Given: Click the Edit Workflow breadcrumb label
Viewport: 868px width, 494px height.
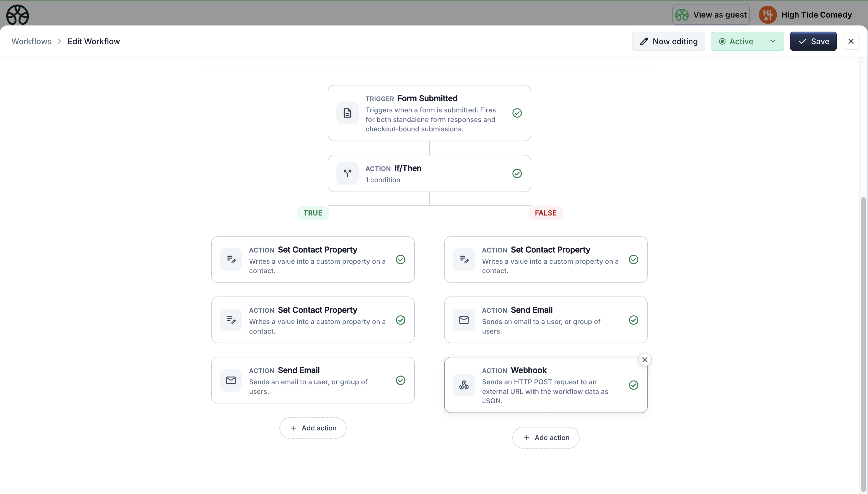Looking at the screenshot, I should pyautogui.click(x=94, y=41).
